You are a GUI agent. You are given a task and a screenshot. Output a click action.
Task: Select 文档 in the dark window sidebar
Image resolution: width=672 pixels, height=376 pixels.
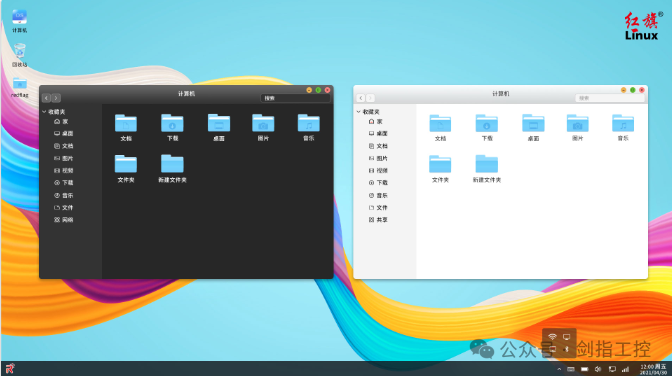(63, 146)
